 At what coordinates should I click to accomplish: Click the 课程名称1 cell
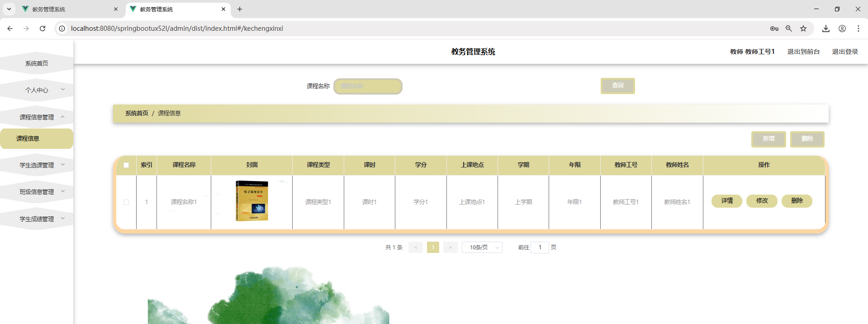(184, 202)
